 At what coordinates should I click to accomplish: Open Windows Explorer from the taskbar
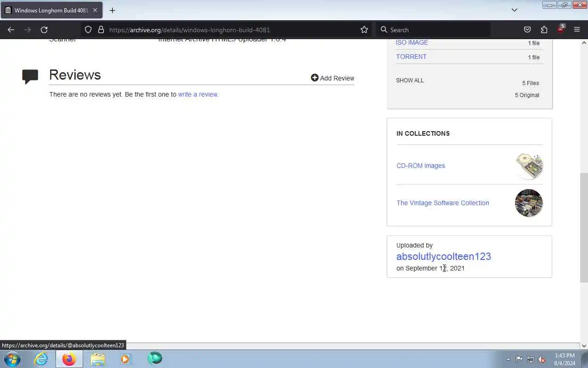click(x=98, y=359)
